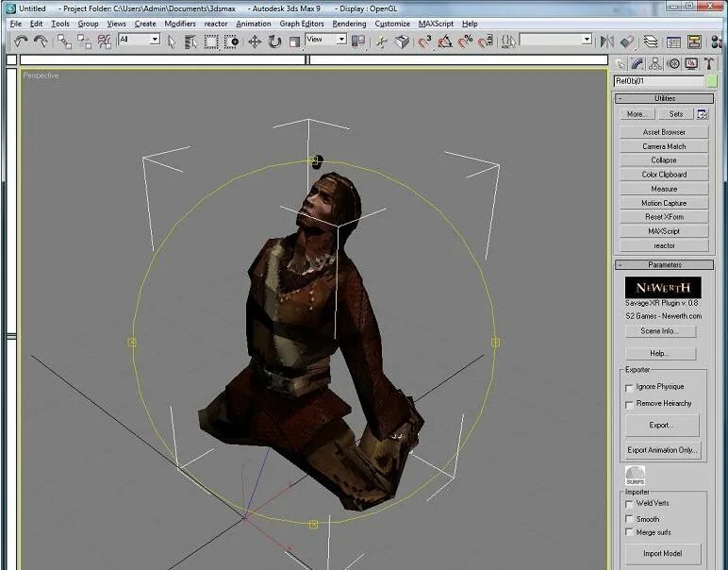Activate the Select and Move tool
The width and height of the screenshot is (728, 570).
click(255, 42)
